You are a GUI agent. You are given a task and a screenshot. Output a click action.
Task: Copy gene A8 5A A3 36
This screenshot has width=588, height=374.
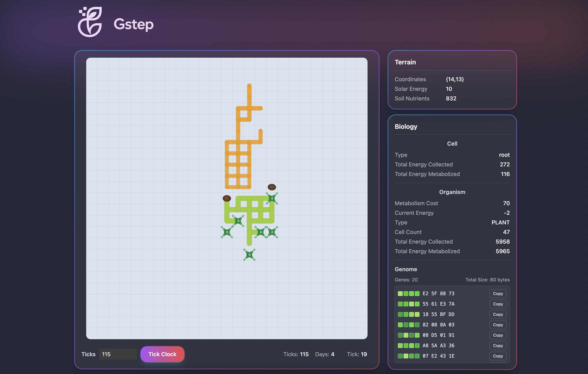[498, 346]
